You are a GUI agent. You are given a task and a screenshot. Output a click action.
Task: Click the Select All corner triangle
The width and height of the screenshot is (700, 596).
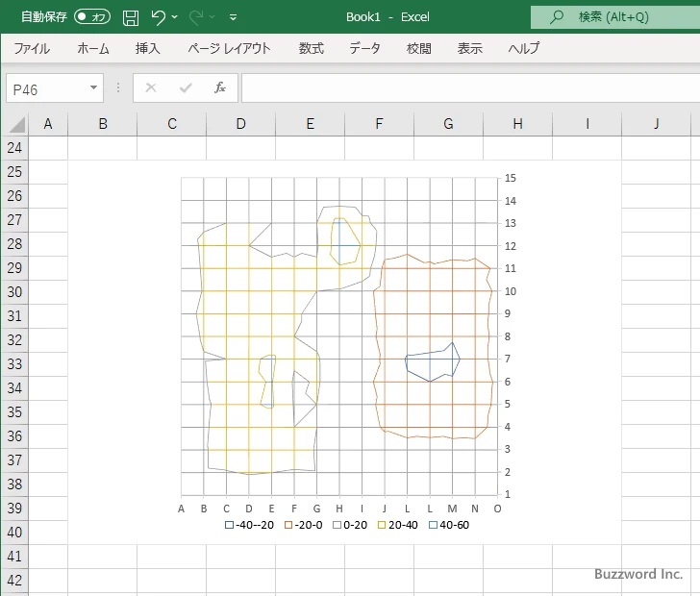point(16,124)
